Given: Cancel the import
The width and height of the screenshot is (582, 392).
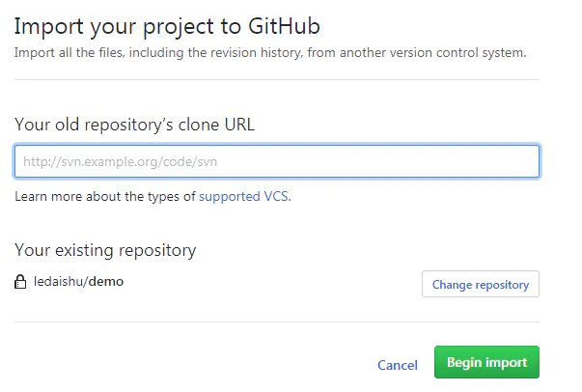Looking at the screenshot, I should tap(397, 365).
